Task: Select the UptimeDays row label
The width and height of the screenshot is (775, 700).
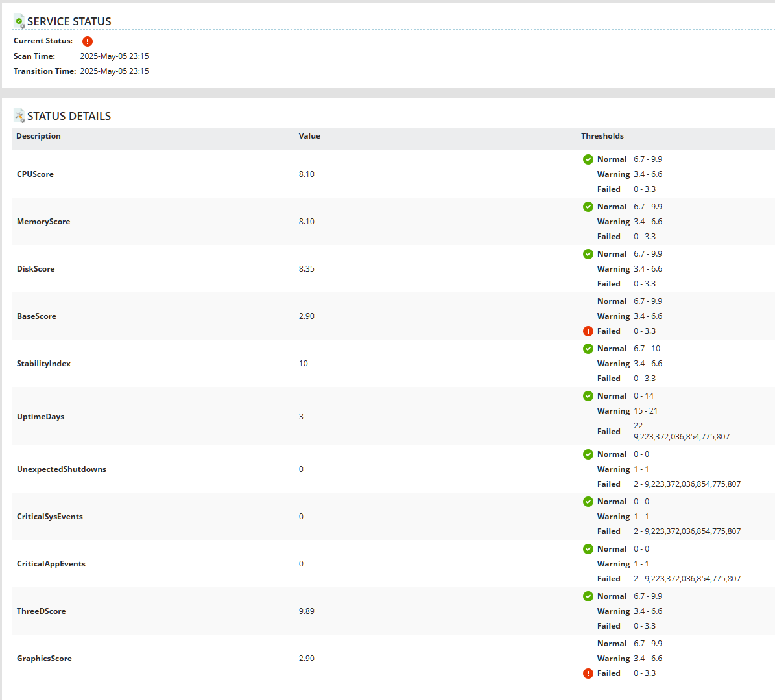Action: click(x=40, y=417)
